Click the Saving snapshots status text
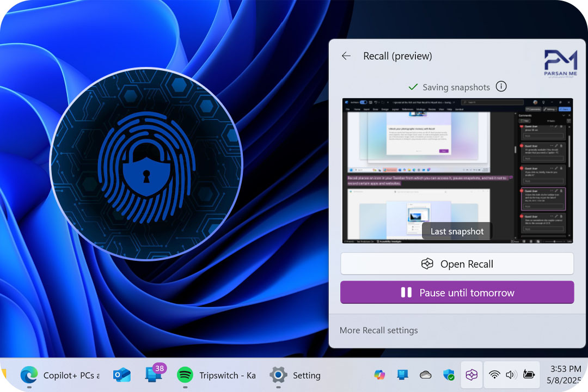 click(456, 88)
